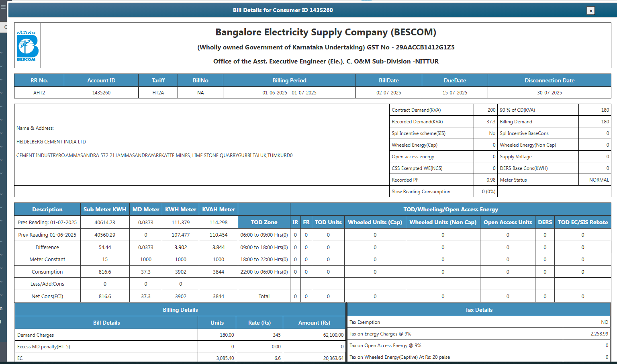The height and width of the screenshot is (364, 617).
Task: Select the 0.98 recorded PF value
Action: coord(491,180)
